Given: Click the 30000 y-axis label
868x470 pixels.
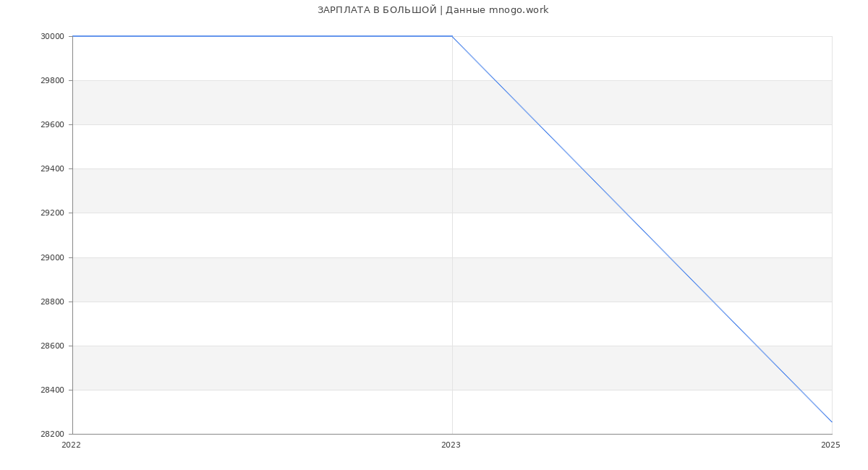Looking at the screenshot, I should click(x=52, y=37).
